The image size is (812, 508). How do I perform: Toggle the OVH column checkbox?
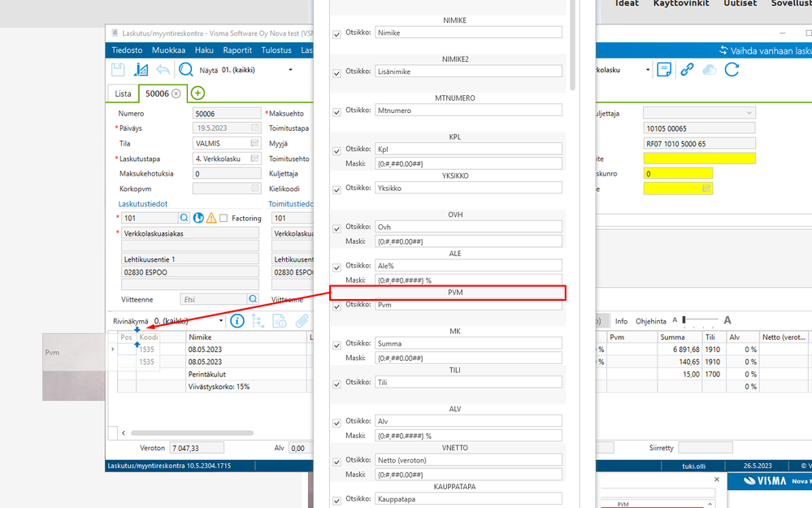337,228
